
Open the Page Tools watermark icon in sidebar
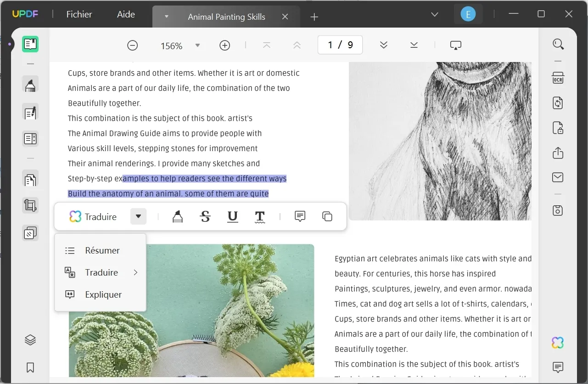[x=30, y=233]
